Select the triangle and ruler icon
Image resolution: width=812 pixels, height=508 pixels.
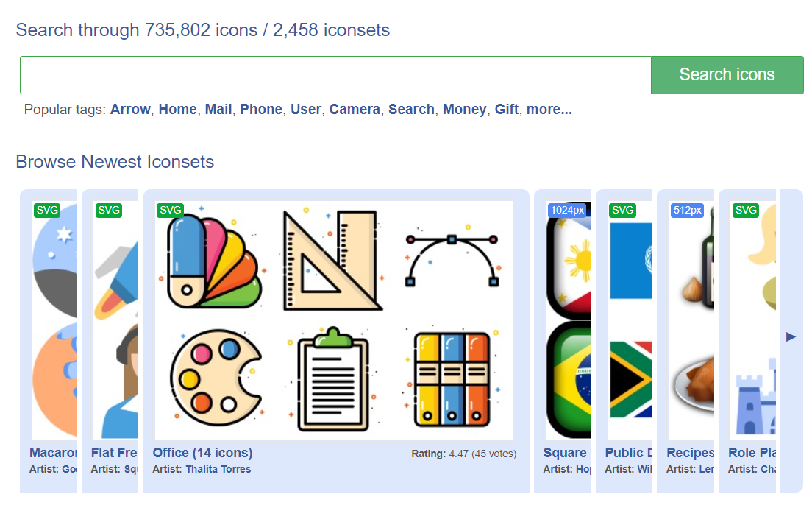pos(332,261)
